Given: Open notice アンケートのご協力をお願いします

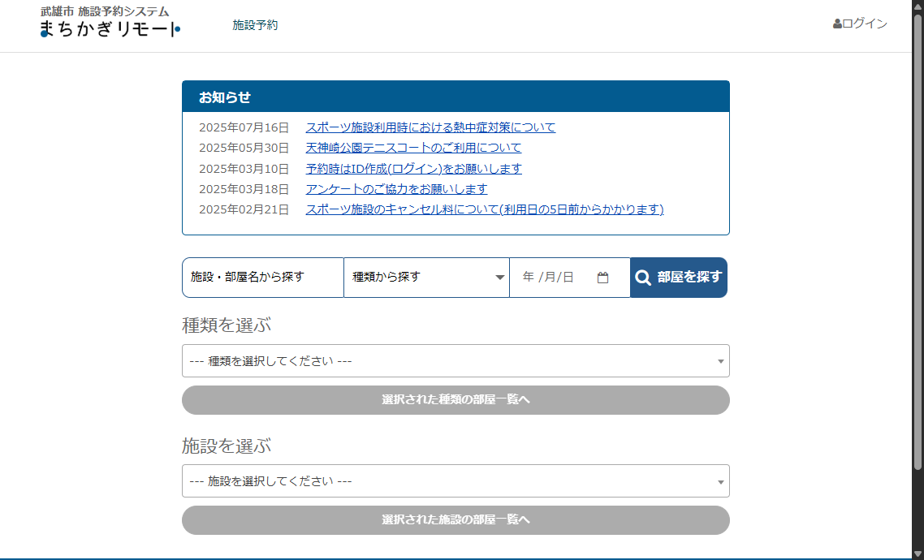Looking at the screenshot, I should pos(396,189).
